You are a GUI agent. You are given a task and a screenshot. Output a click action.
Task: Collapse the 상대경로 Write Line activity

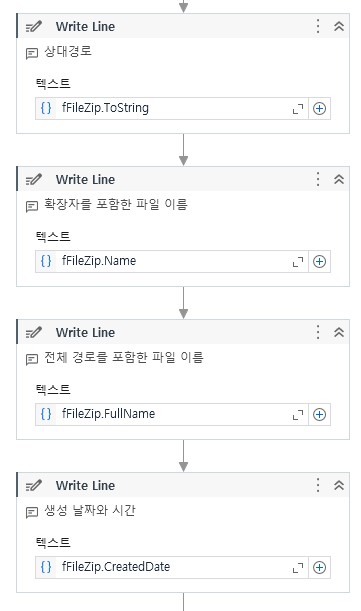click(339, 26)
